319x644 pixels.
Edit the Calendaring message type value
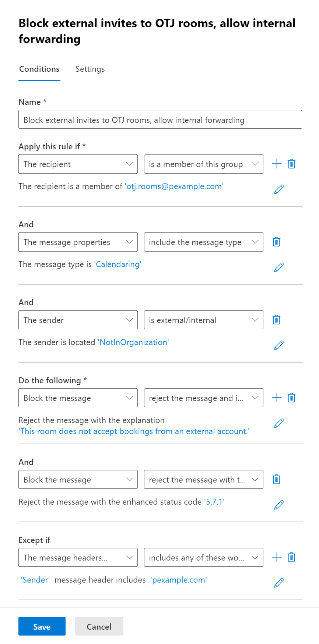pyautogui.click(x=279, y=267)
